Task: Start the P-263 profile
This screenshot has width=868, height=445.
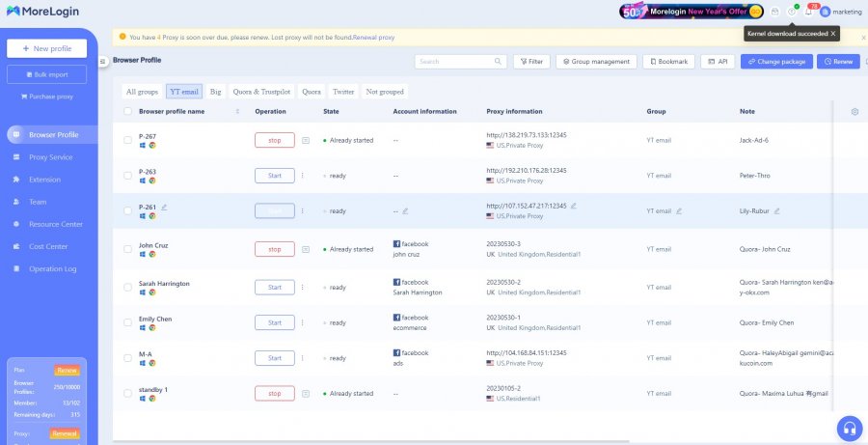Action: [x=275, y=176]
